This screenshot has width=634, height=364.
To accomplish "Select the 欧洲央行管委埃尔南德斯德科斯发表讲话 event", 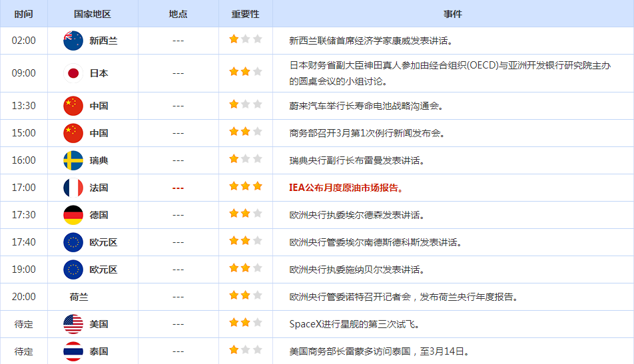I will click(376, 242).
